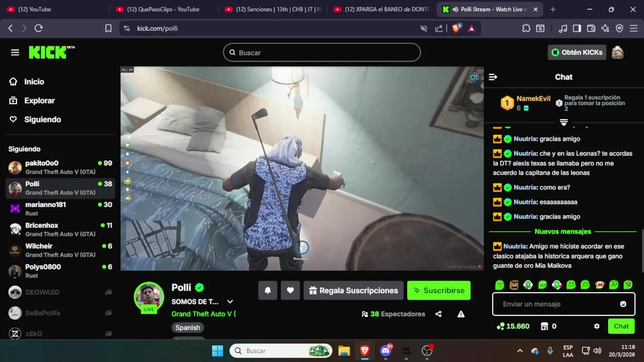Open Brave playlist music note icon
Image resolution: width=644 pixels, height=362 pixels.
[x=563, y=29]
